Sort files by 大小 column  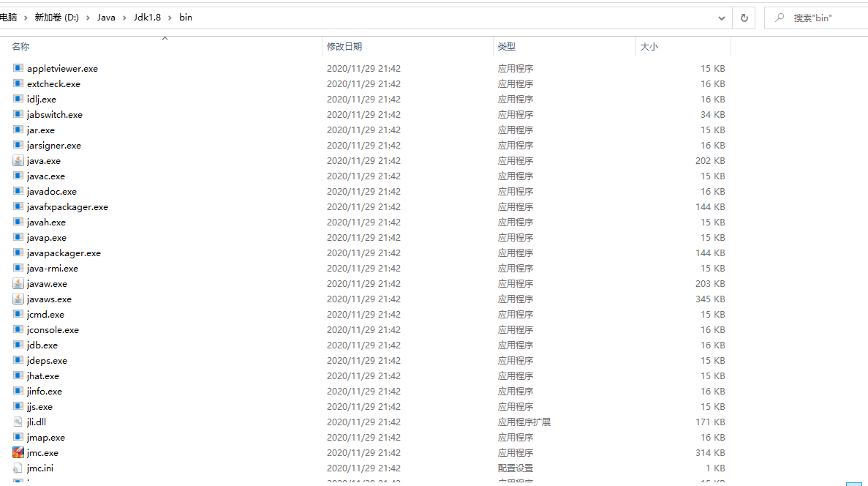(x=649, y=47)
